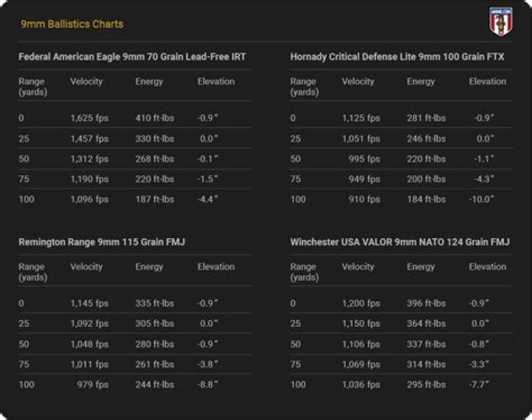This screenshot has height=420, width=532.
Task: Select the Hornady Critical Defense Lite heading
Action: click(397, 57)
